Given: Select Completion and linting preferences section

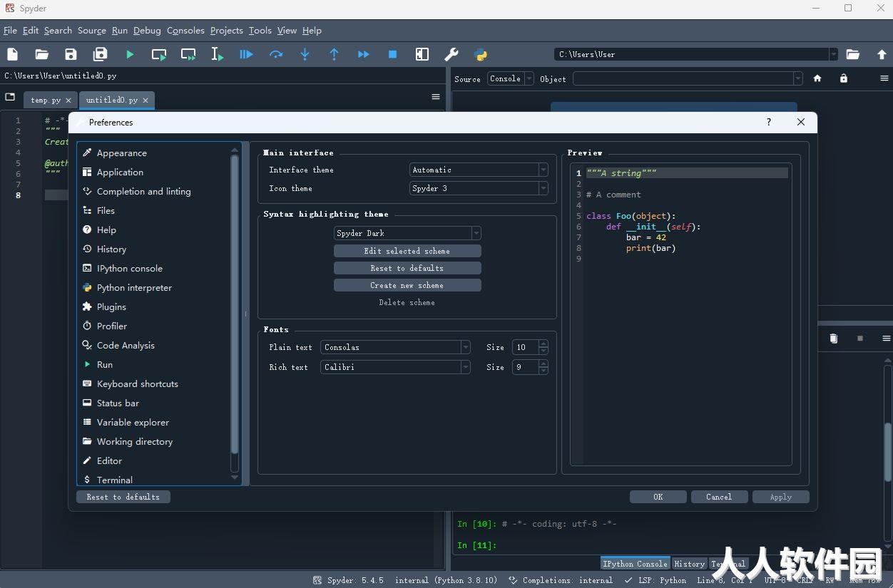Looking at the screenshot, I should [153, 191].
